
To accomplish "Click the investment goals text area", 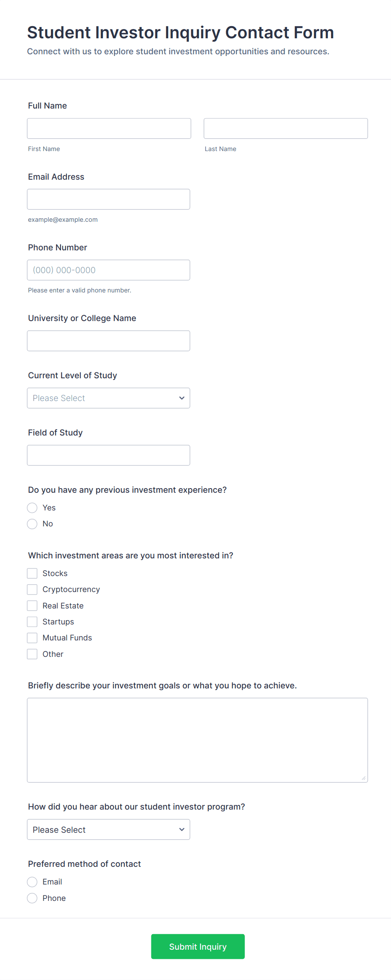I will (x=197, y=740).
